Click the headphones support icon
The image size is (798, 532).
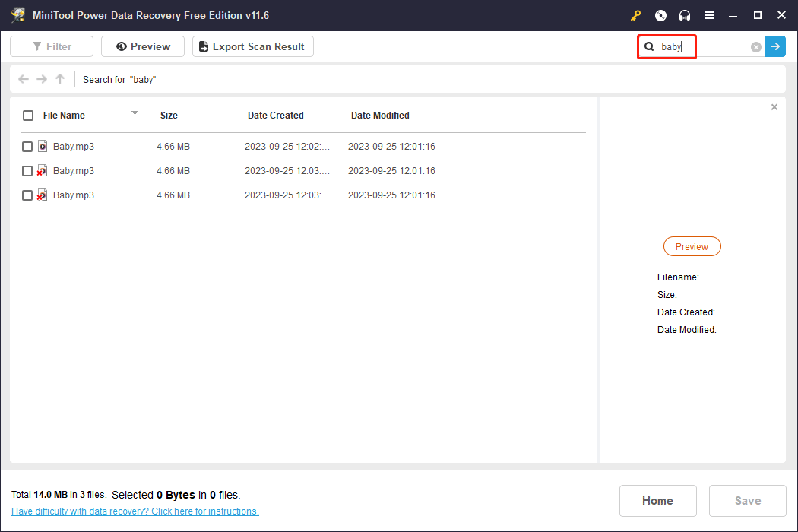685,16
